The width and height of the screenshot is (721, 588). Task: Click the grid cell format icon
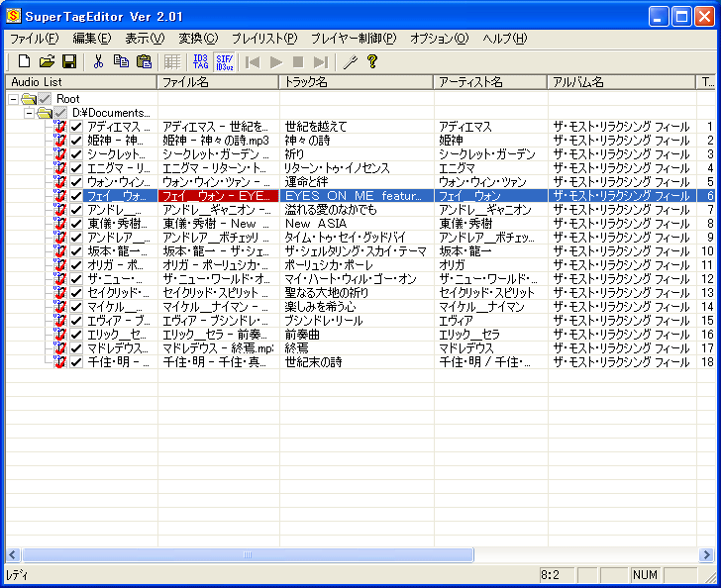[x=172, y=61]
